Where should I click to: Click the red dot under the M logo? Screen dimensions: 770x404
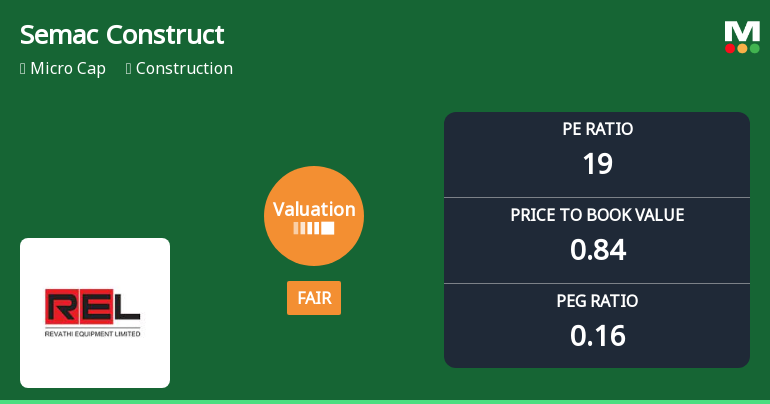[x=730, y=48]
